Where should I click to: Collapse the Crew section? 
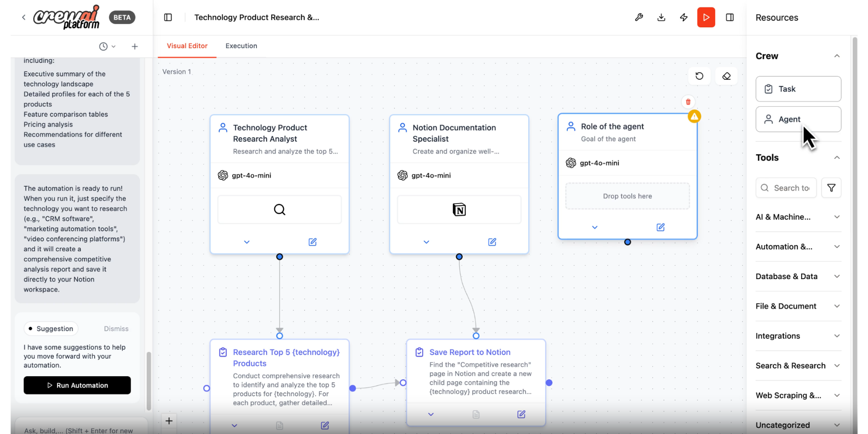[x=837, y=56]
